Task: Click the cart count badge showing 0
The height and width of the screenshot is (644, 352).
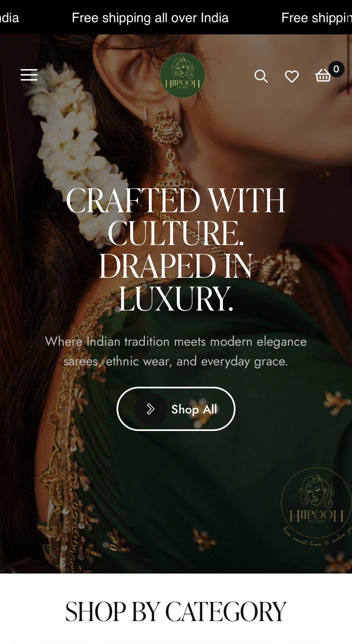Action: click(336, 69)
